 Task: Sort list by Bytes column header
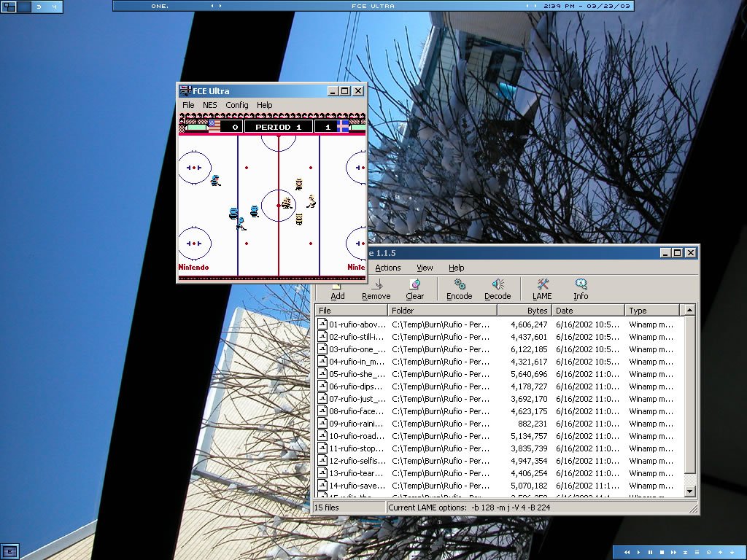click(524, 311)
